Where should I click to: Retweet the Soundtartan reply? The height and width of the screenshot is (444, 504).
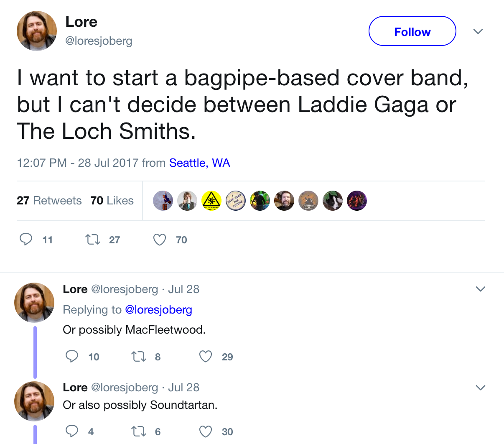pos(137,431)
